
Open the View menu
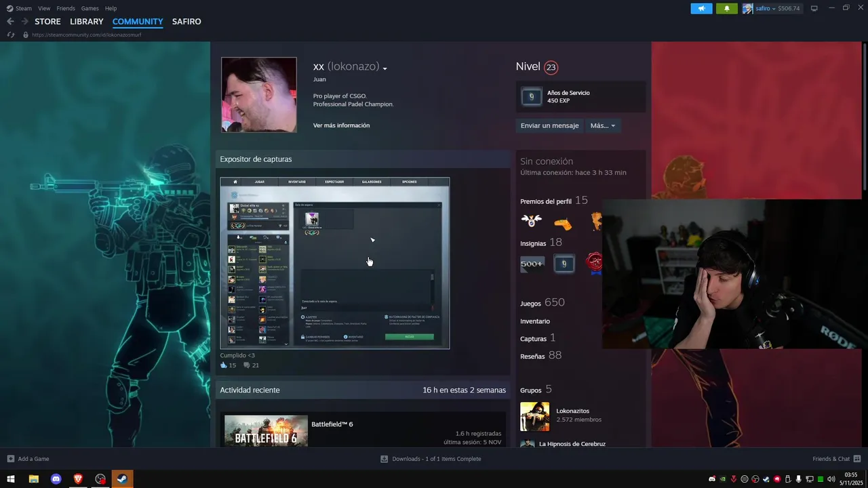click(x=44, y=8)
